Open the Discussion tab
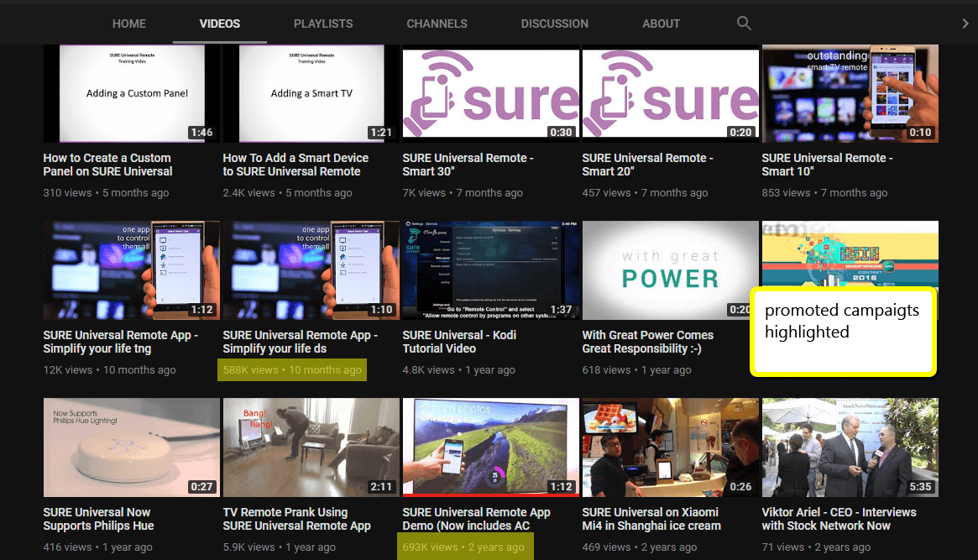This screenshot has width=978, height=560. 555,24
